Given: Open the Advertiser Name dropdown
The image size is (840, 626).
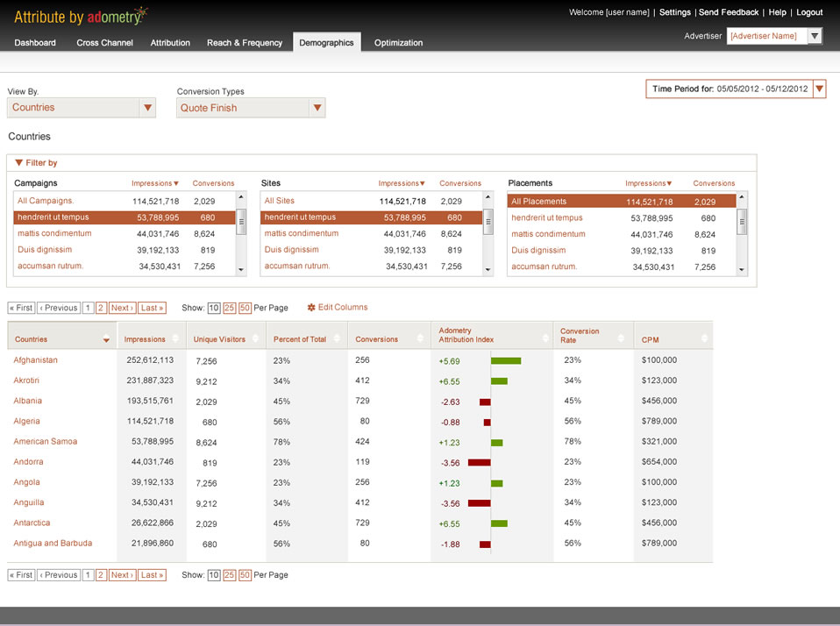Looking at the screenshot, I should pyautogui.click(x=774, y=36).
